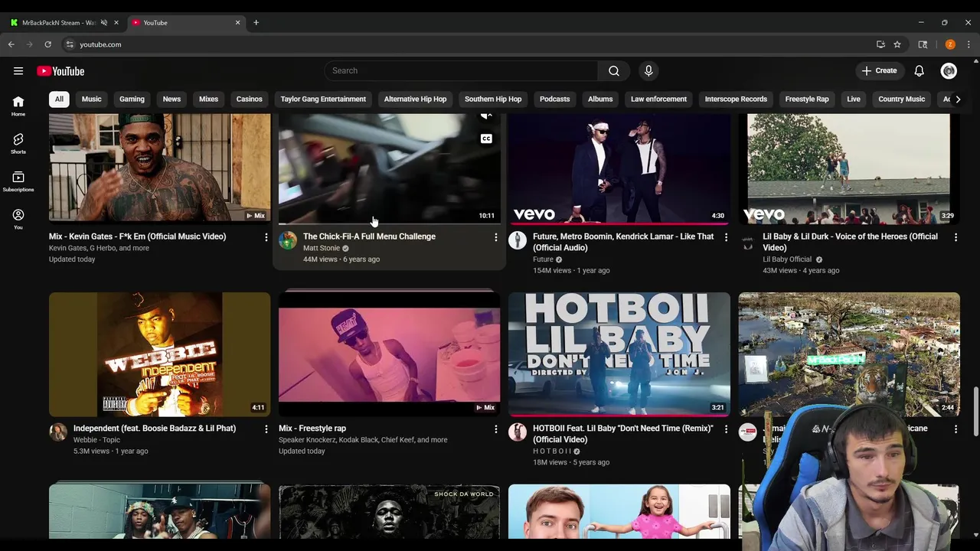Play the Webbie Independent thumbnail
The height and width of the screenshot is (551, 980).
point(159,354)
